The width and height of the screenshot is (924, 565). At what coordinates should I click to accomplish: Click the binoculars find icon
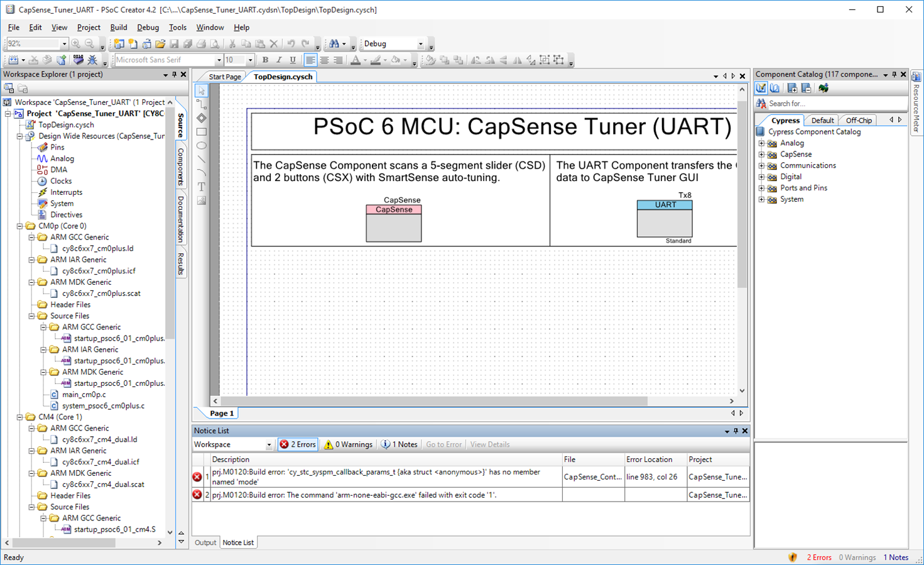pyautogui.click(x=334, y=44)
